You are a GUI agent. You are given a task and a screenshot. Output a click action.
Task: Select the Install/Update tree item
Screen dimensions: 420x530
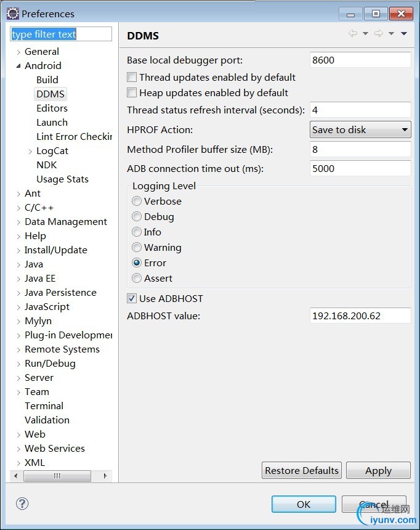(x=56, y=250)
